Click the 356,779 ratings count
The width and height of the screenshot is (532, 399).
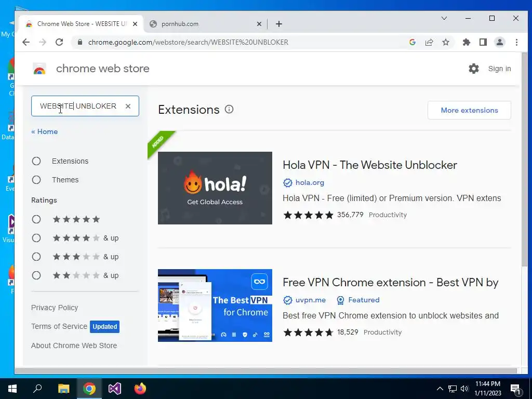[x=350, y=215]
